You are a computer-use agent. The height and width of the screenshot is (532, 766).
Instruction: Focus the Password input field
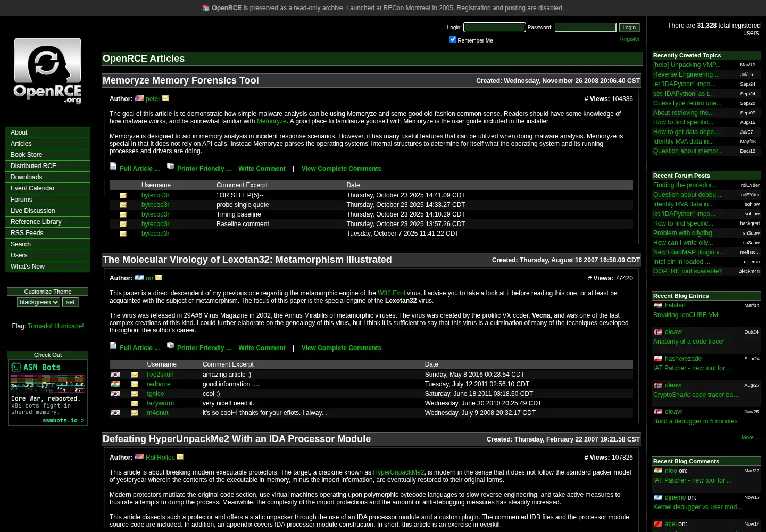coord(586,27)
